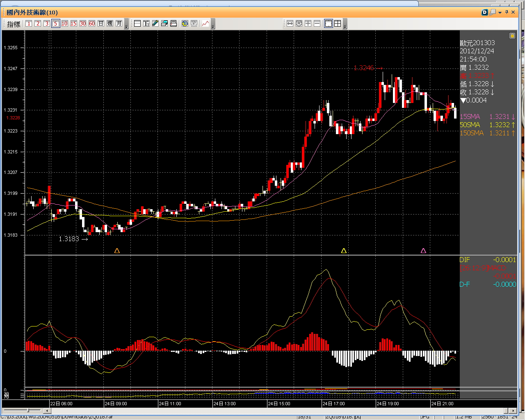The image size is (525, 420).
Task: Switch chart to daily (日) timeframe
Action: click(101, 24)
